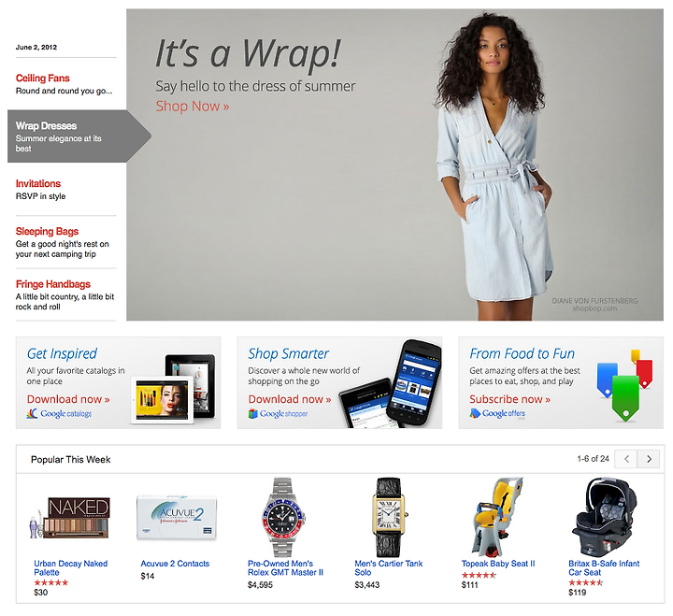
Task: Open the Sleeping Bags feature
Action: [48, 232]
